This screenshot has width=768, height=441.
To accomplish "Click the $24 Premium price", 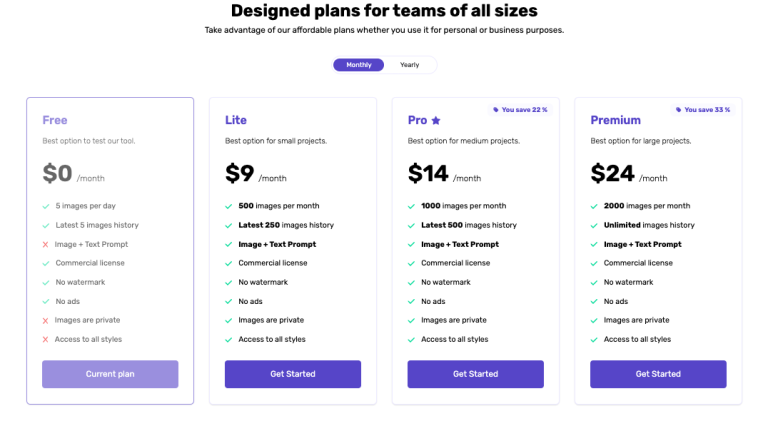I will (x=613, y=173).
